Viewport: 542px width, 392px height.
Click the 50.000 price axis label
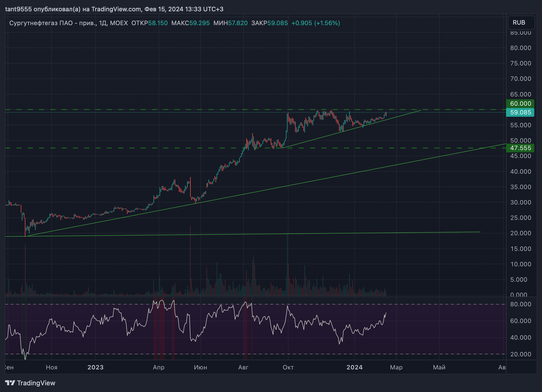pos(520,140)
